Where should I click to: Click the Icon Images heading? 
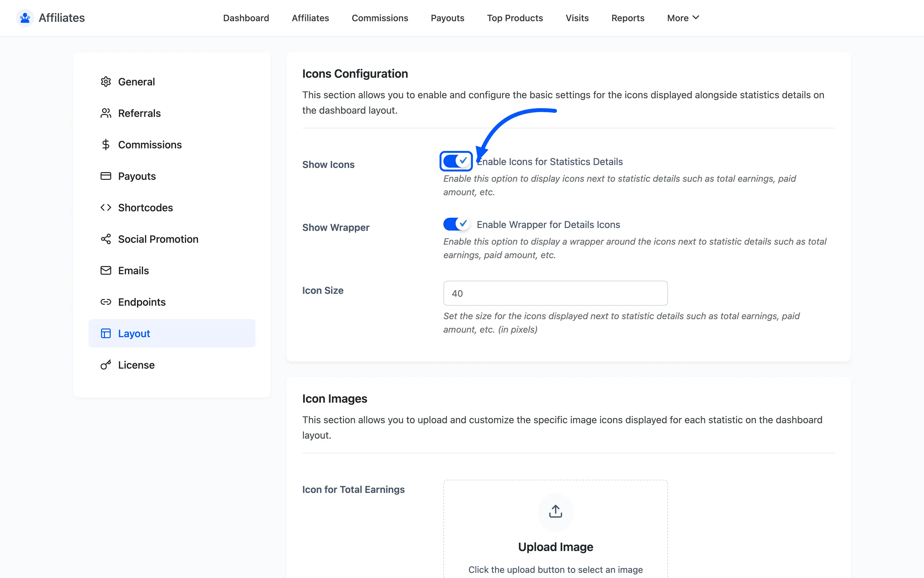click(x=335, y=399)
